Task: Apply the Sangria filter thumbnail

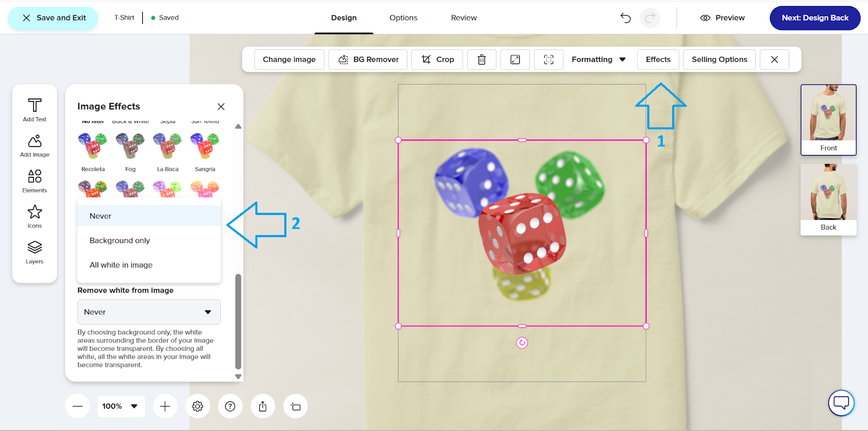Action: [x=205, y=147]
